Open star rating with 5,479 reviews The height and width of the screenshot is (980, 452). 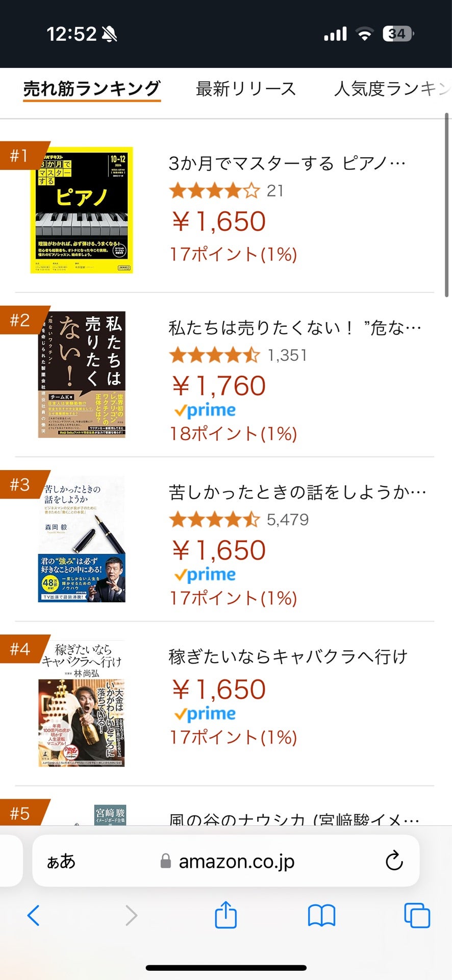point(215,520)
